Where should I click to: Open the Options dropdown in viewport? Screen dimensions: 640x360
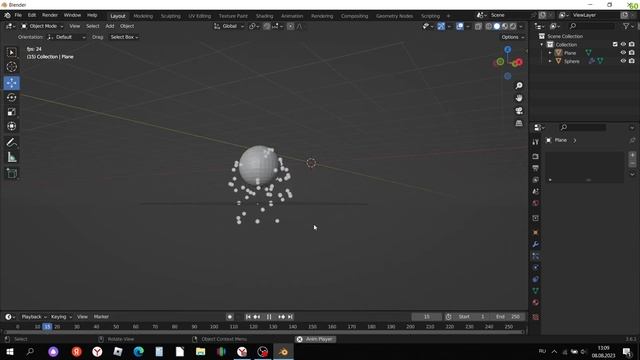pos(513,37)
